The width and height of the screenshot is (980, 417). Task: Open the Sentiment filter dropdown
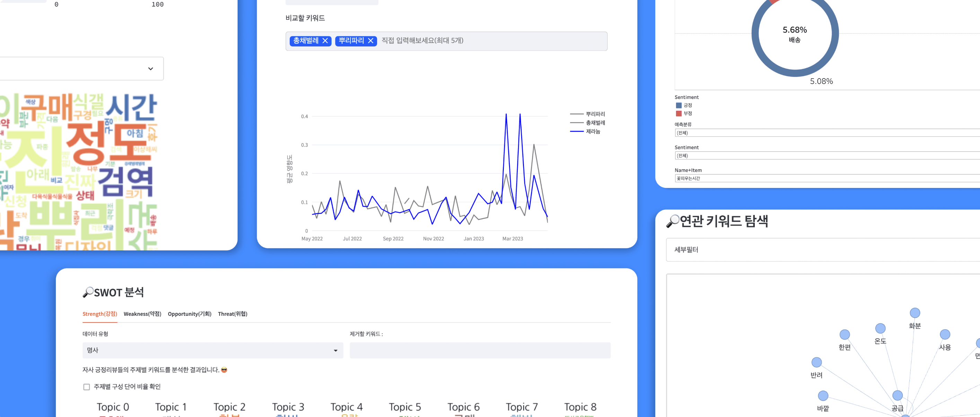(827, 156)
